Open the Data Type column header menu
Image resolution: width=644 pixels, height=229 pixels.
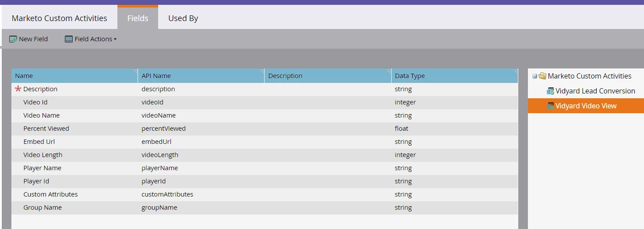(515, 71)
